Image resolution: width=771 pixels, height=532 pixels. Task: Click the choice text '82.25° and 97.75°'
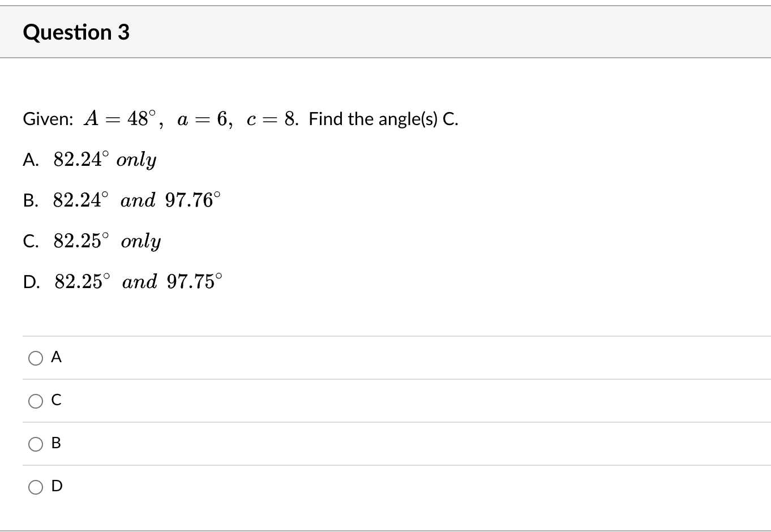[137, 282]
